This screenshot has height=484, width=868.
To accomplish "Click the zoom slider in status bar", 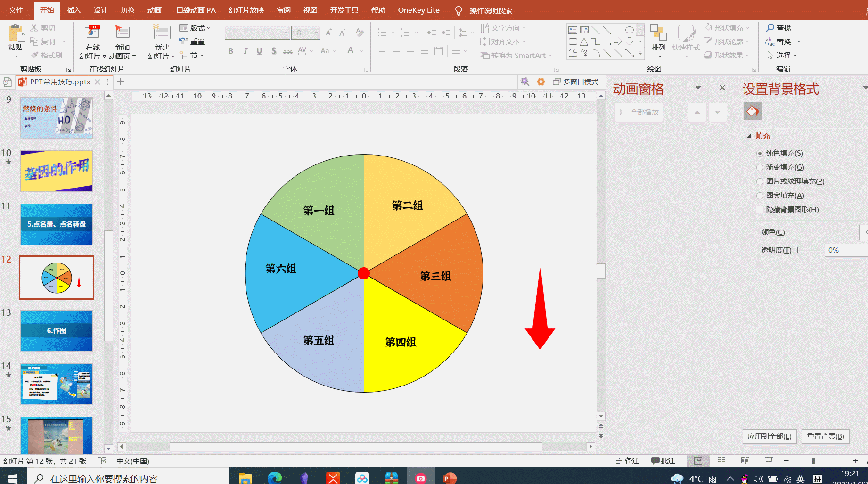I will click(x=820, y=461).
